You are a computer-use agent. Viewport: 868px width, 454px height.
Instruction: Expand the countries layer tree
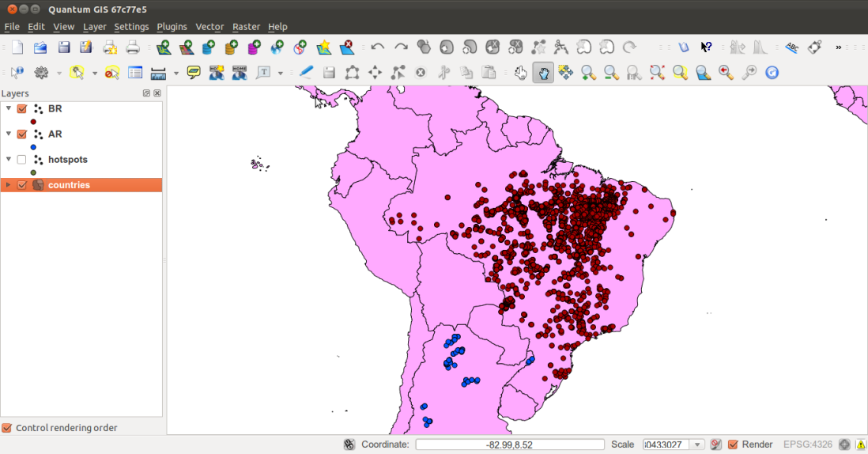[9, 185]
